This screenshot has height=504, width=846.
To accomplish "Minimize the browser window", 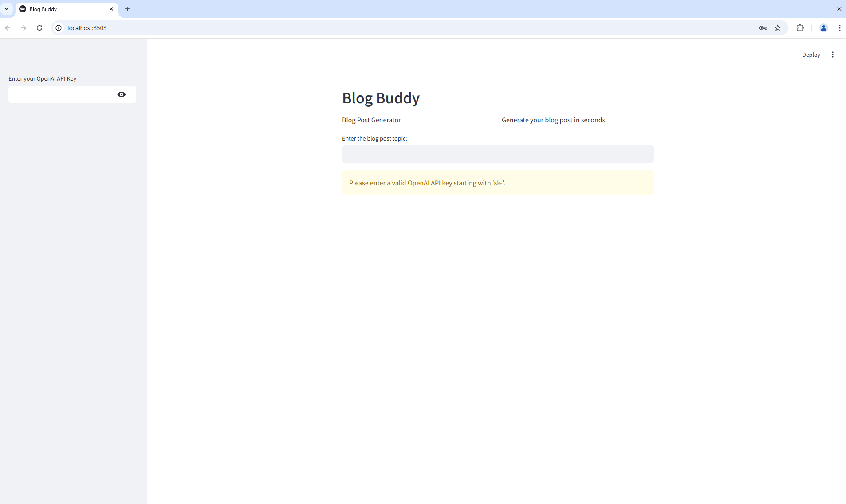I will (x=799, y=9).
